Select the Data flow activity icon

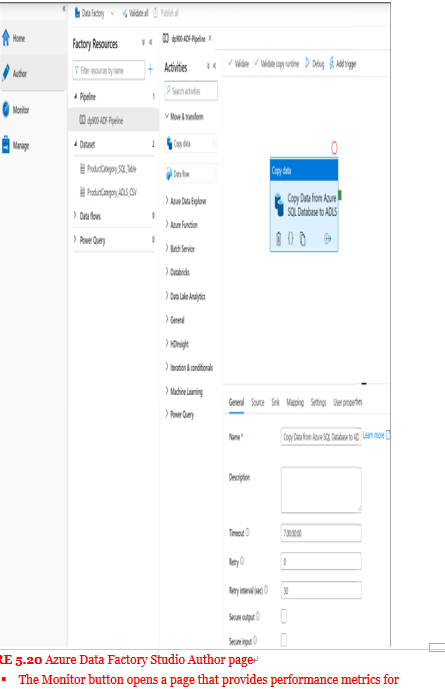pyautogui.click(x=169, y=174)
